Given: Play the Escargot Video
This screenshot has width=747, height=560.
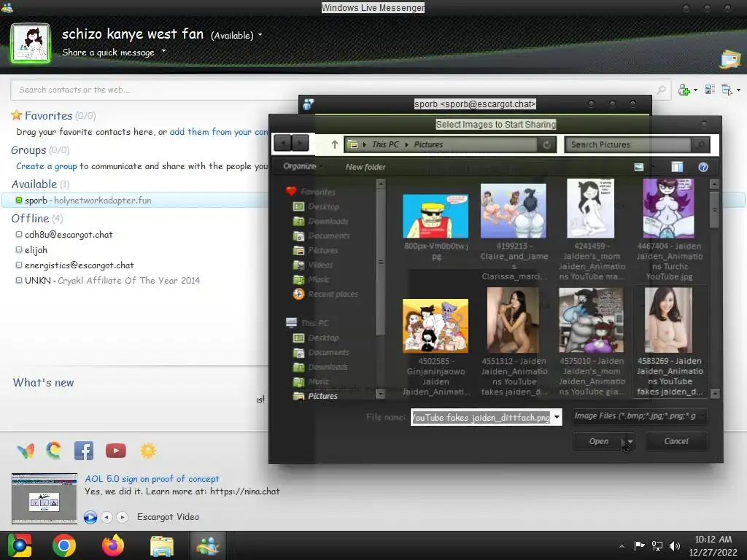Looking at the screenshot, I should coord(90,517).
